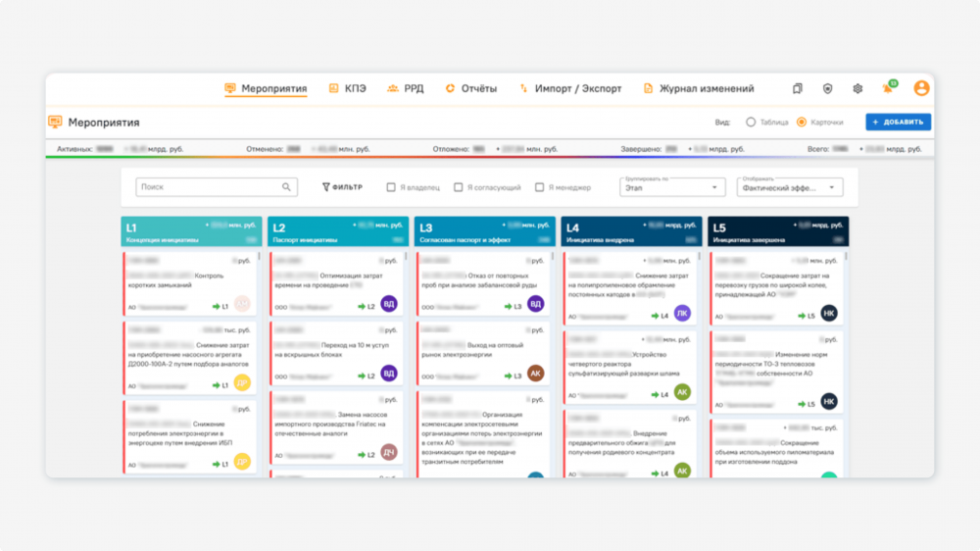Image resolution: width=980 pixels, height=551 pixels.
Task: Go to the Отчёты tab
Action: coord(471,89)
